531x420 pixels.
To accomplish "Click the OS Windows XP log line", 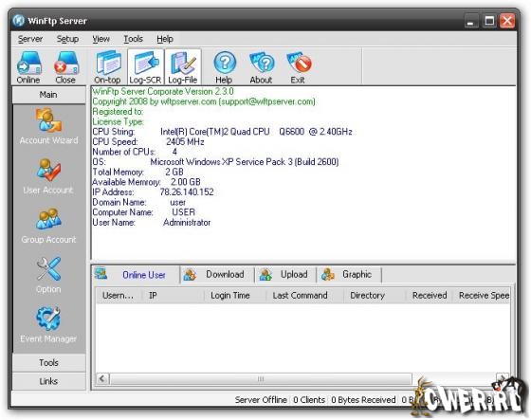I will pyautogui.click(x=215, y=162).
